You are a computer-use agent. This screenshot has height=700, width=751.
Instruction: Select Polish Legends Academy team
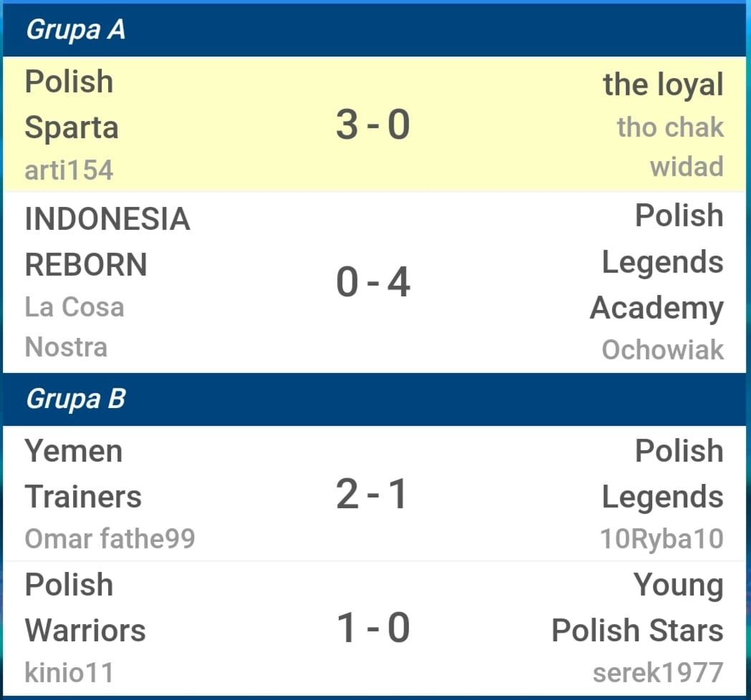656,262
